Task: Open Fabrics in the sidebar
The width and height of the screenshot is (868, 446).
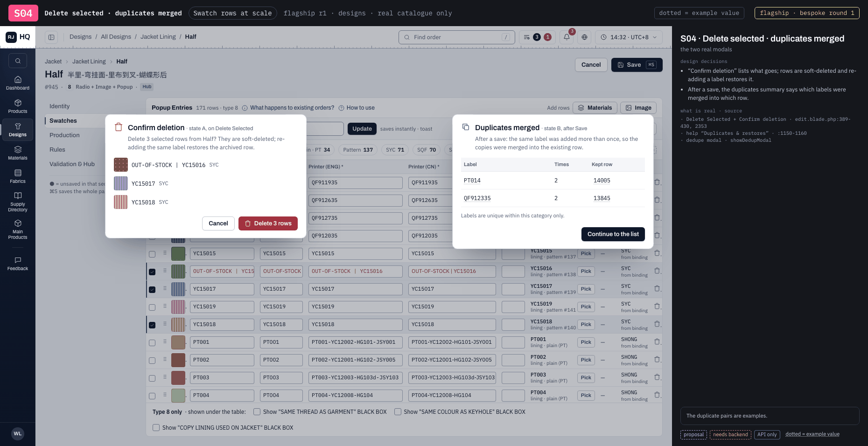Action: (x=18, y=176)
